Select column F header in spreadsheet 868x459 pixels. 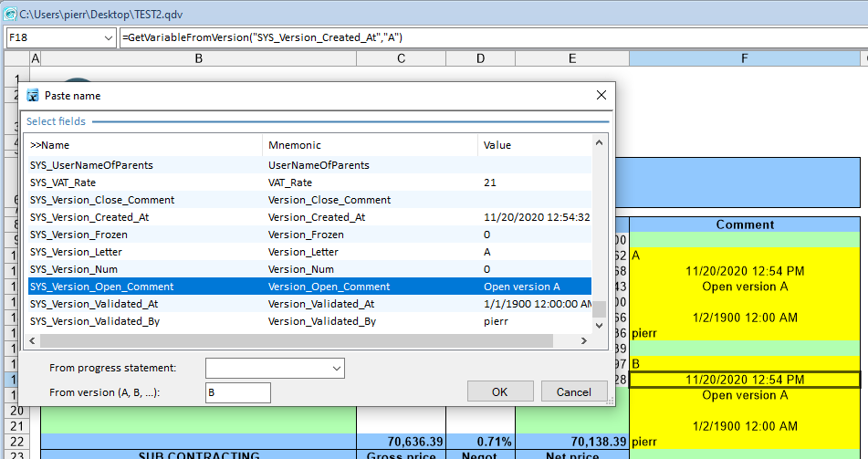point(744,58)
